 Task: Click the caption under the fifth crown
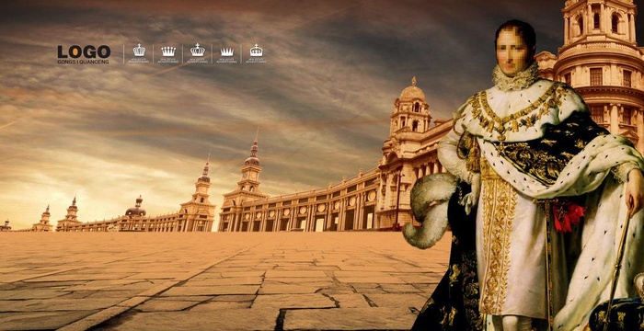coord(257,62)
